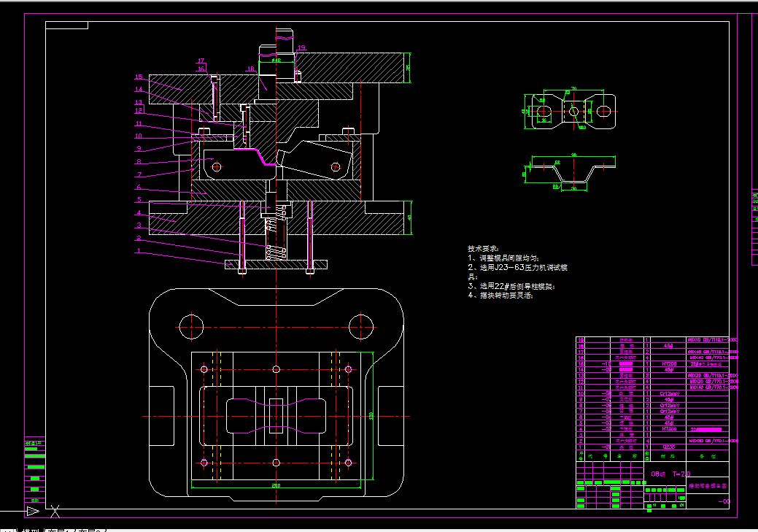Select the 35 thickness dimension on upper plate

click(408, 67)
